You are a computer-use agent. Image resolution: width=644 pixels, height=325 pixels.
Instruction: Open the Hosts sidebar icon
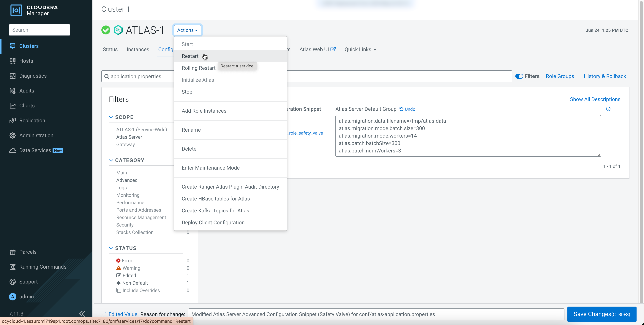click(x=12, y=61)
